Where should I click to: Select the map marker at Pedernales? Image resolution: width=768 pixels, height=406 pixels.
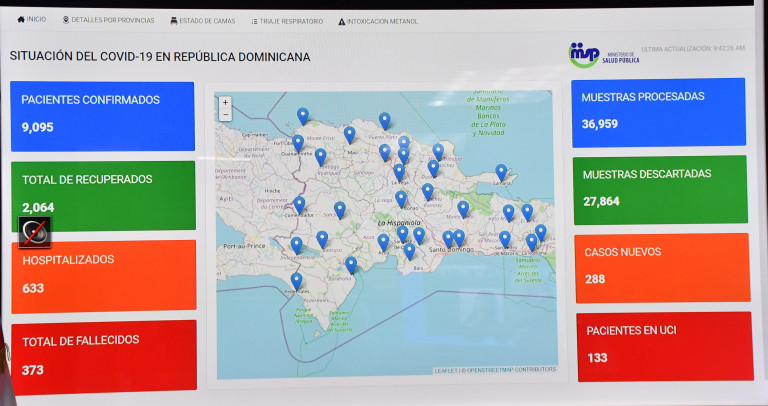tap(296, 281)
